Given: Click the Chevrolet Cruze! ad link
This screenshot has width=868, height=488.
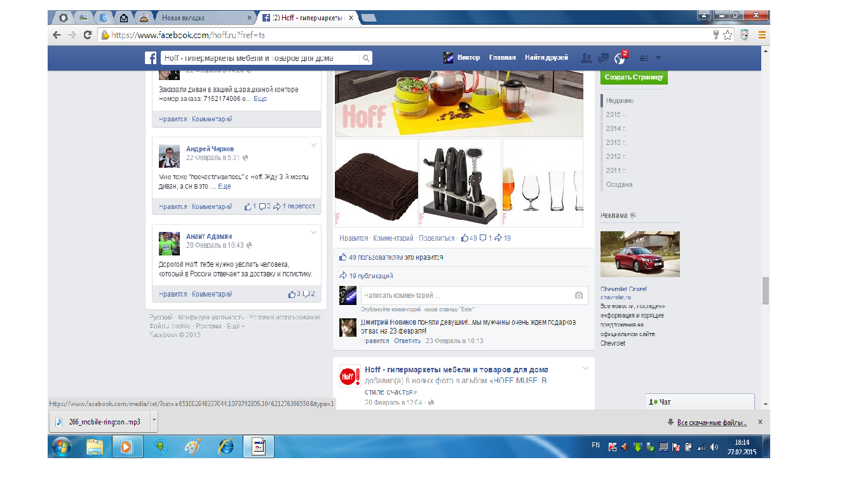Looking at the screenshot, I should (624, 289).
